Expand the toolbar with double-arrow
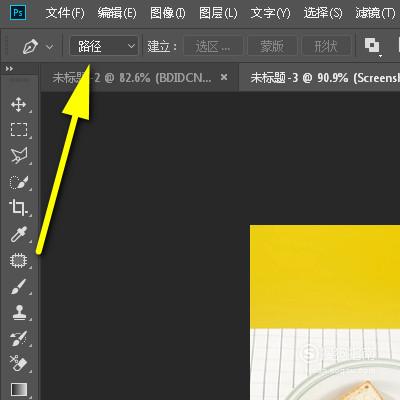The image size is (400, 400). pyautogui.click(x=9, y=69)
